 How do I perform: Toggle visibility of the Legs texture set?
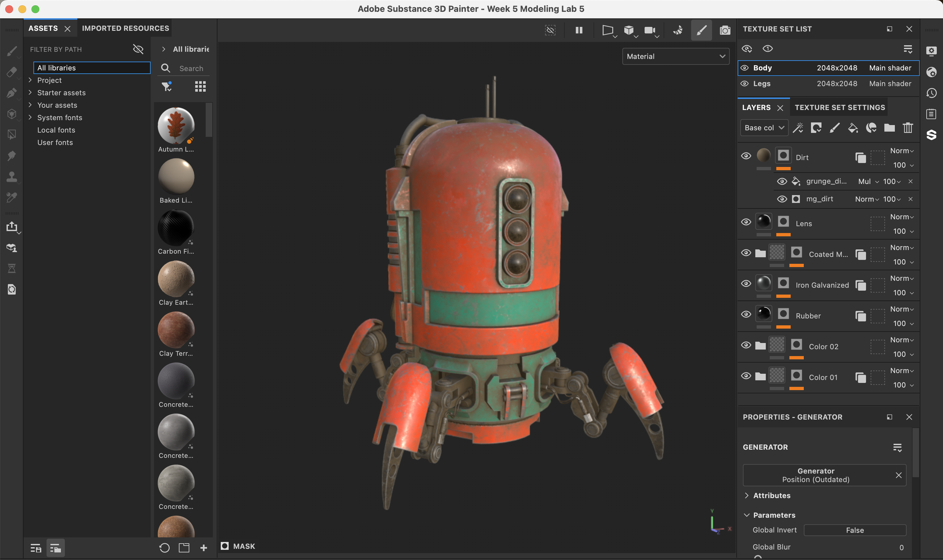[x=745, y=83]
